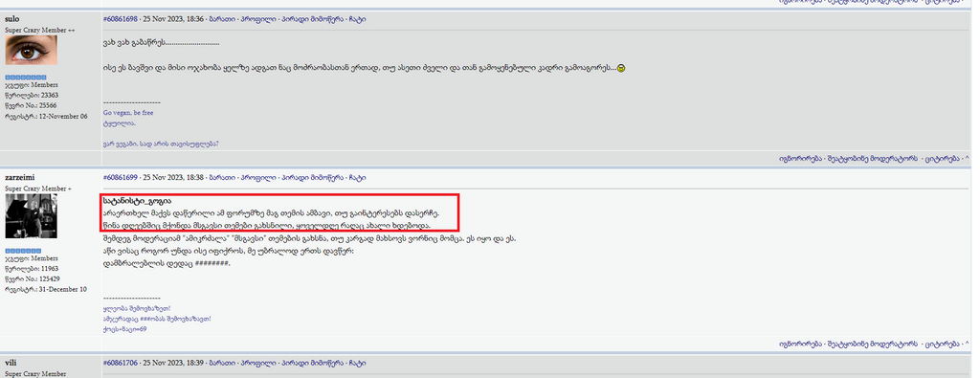The image size is (980, 378).
Task: Click 'Go vegan, be free' signature line
Action: click(x=128, y=113)
